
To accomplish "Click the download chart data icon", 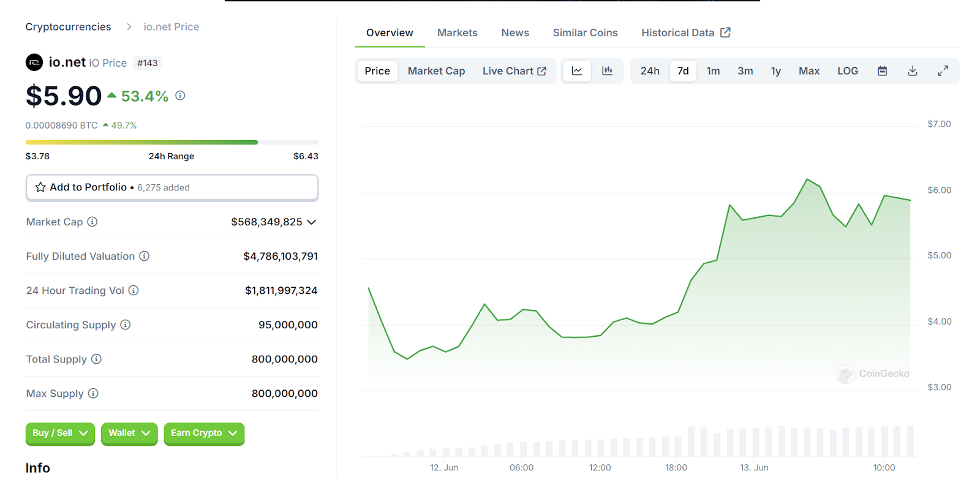I will point(913,71).
